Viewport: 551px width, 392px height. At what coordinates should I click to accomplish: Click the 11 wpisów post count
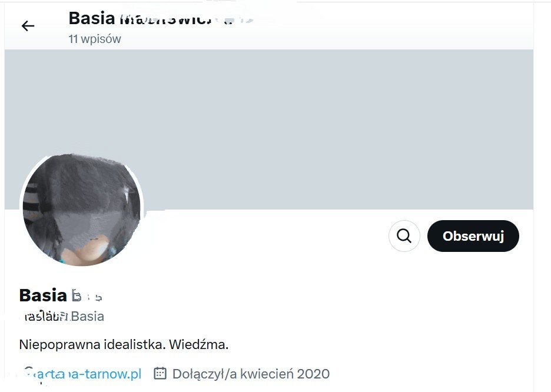click(95, 39)
